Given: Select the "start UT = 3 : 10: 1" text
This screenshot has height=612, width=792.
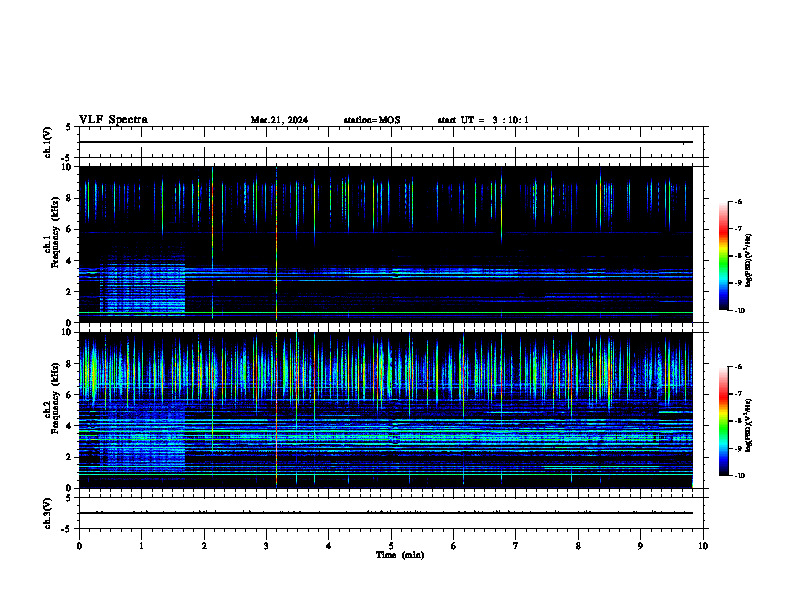Looking at the screenshot, I should [x=483, y=120].
